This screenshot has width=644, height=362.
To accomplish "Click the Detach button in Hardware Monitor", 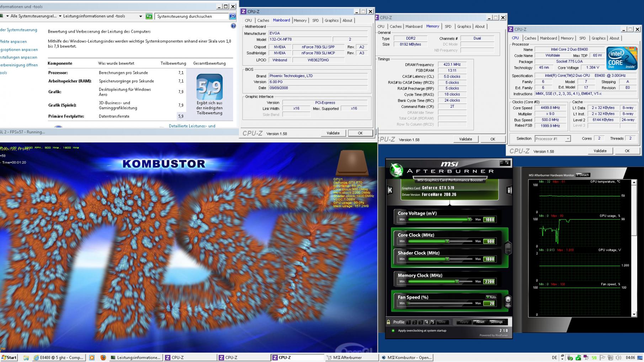I will pyautogui.click(x=583, y=175).
